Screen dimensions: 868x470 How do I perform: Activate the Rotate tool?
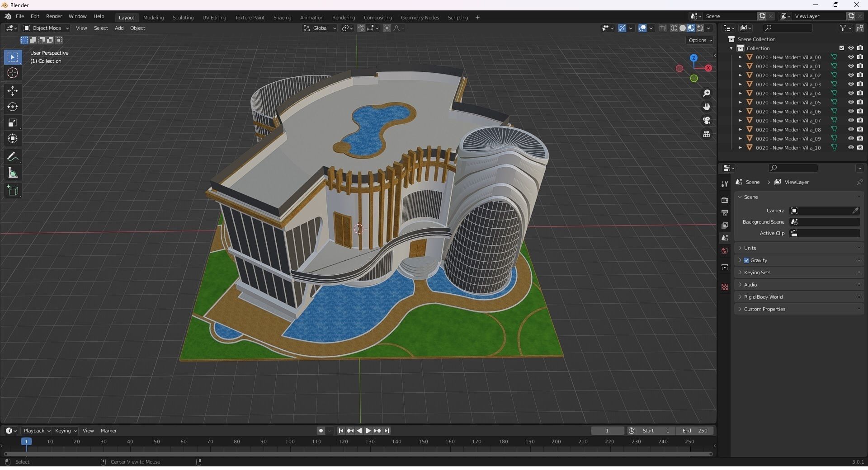click(13, 107)
